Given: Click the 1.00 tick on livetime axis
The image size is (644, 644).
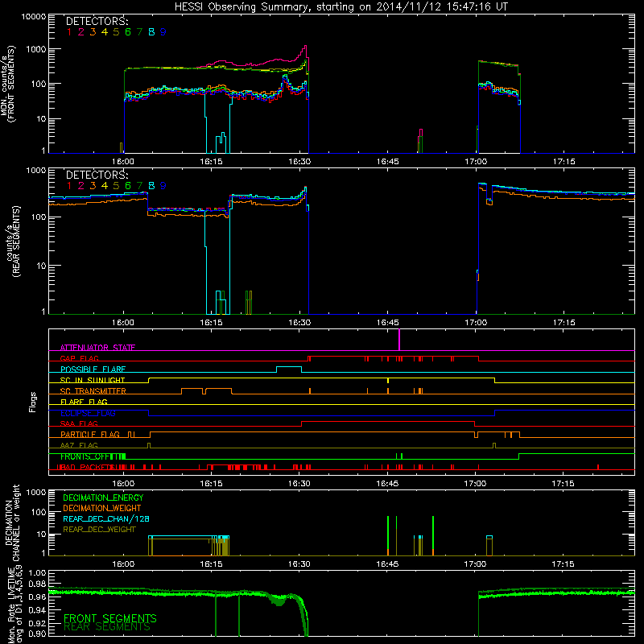Looking at the screenshot, I should [38, 573].
